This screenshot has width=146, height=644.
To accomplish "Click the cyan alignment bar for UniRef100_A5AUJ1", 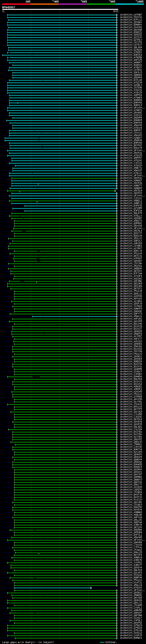I will [x=75, y=316].
